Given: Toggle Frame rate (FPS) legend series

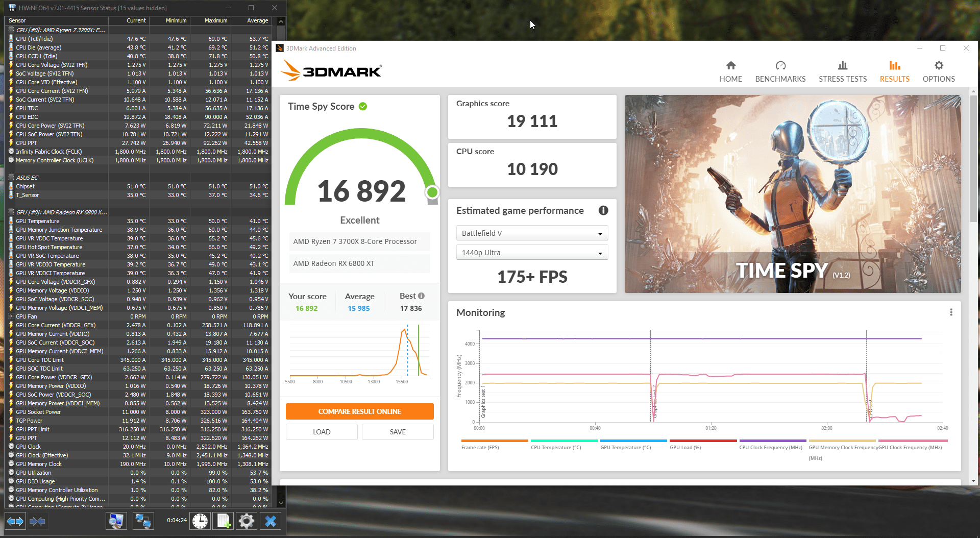Looking at the screenshot, I should 494,444.
